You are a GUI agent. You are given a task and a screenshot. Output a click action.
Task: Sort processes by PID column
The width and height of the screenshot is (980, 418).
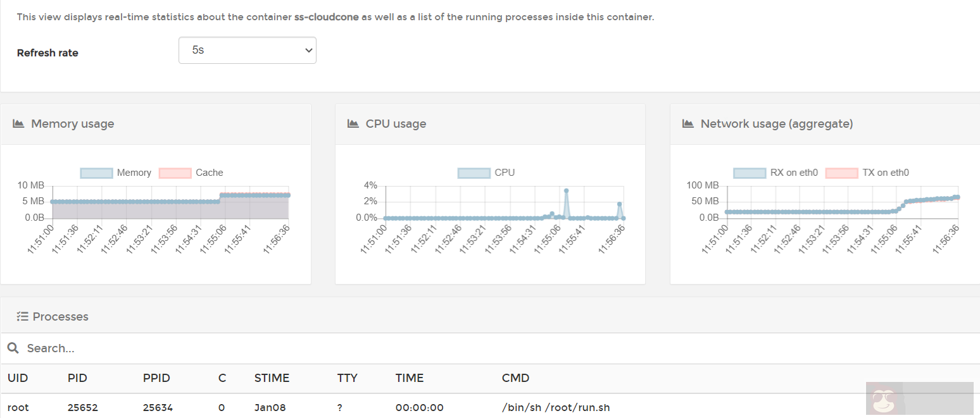tap(77, 378)
